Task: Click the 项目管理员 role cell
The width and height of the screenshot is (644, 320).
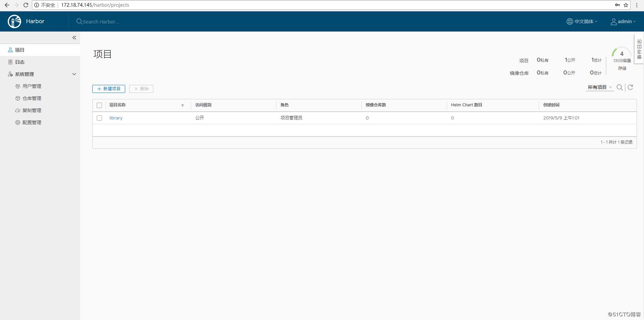Action: 291,118
